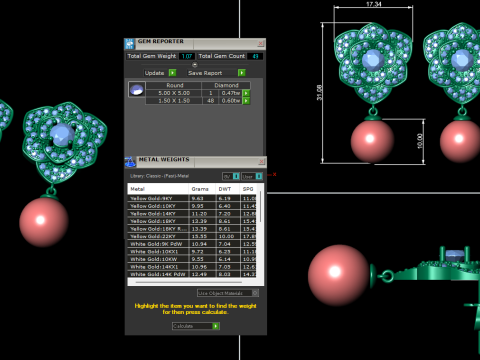Click the Diamond column header
480x360 pixels.
[x=226, y=85]
